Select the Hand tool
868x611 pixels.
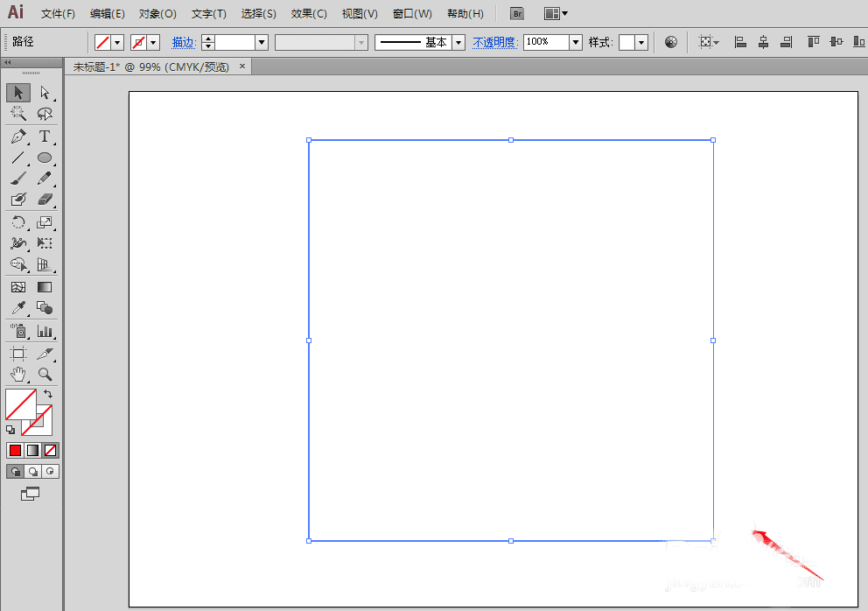click(18, 374)
